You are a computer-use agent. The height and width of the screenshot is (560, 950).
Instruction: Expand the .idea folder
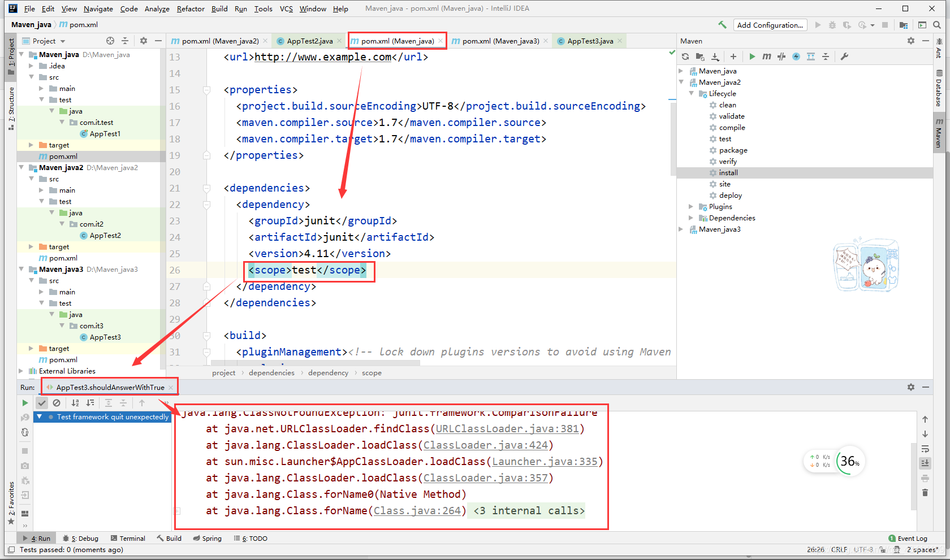point(32,66)
